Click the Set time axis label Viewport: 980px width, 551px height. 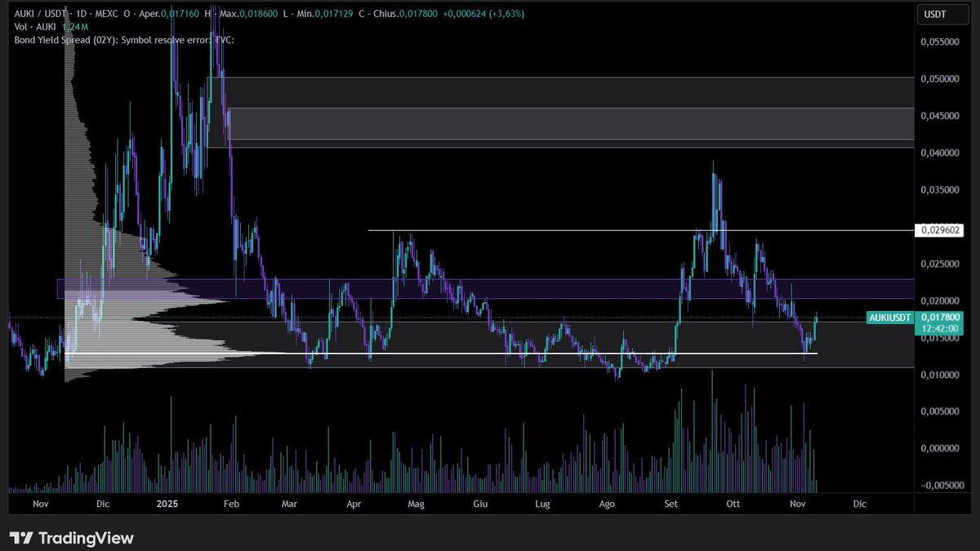pyautogui.click(x=671, y=504)
